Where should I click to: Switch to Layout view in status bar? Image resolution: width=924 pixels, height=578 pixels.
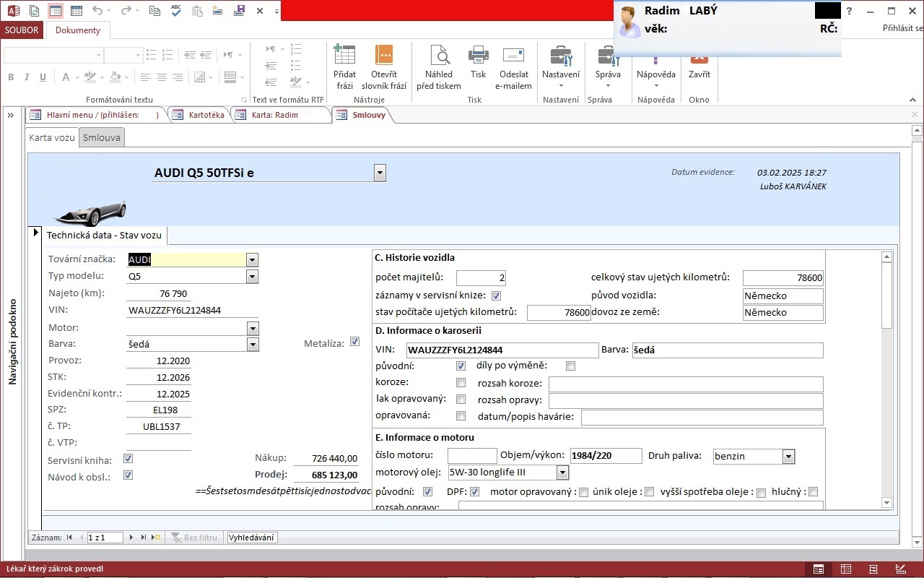point(873,569)
